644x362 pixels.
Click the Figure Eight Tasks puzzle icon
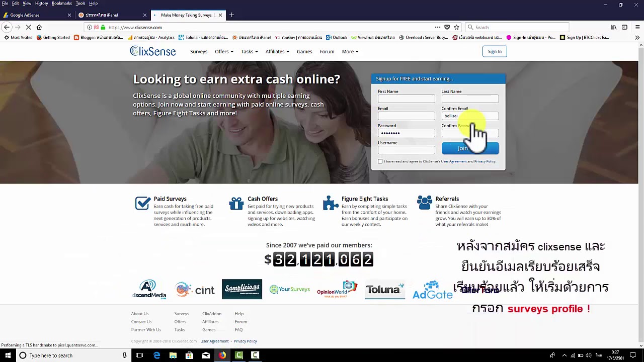[x=331, y=203]
